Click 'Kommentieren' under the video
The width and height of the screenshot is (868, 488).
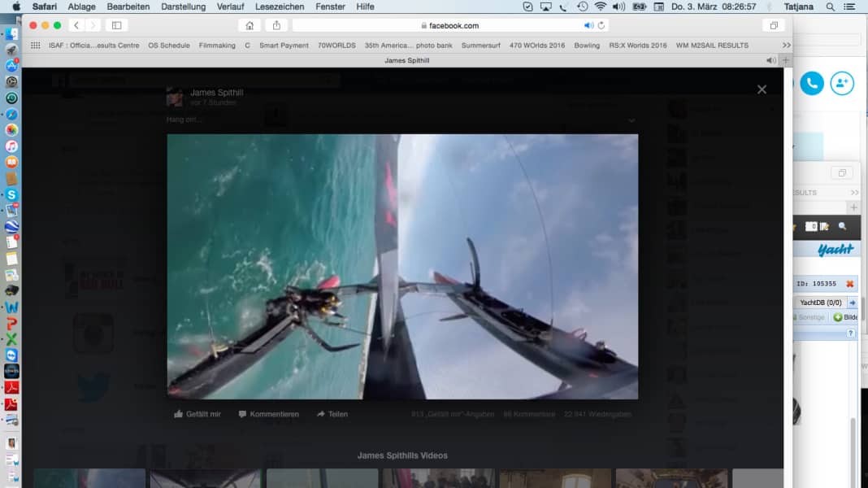[268, 414]
